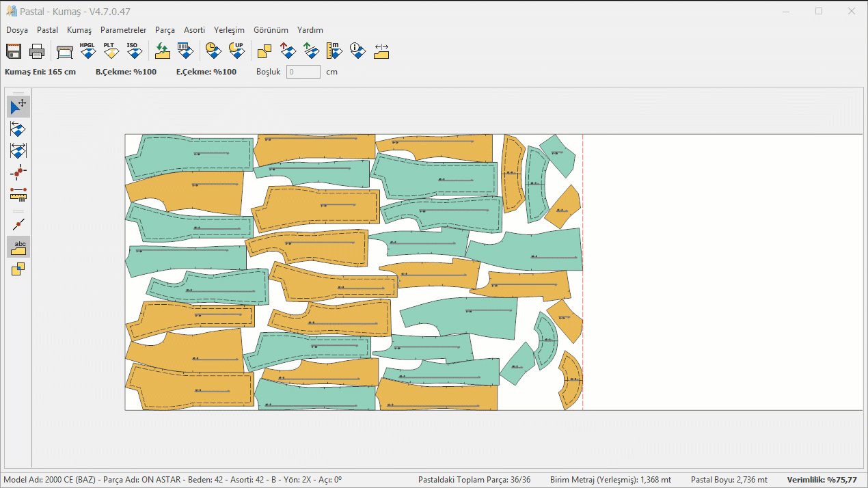Open the Parametreler menu
Screen dimensions: 868x488
tap(123, 30)
